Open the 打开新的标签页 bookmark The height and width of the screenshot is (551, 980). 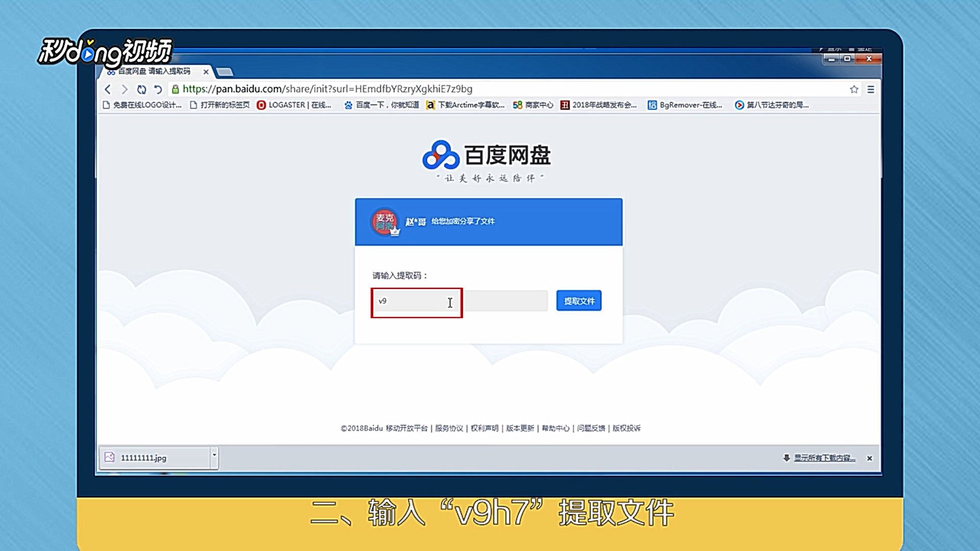pyautogui.click(x=219, y=105)
